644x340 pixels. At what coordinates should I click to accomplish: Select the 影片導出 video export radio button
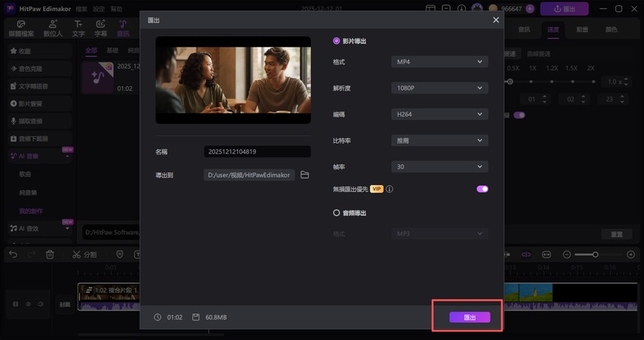click(337, 41)
